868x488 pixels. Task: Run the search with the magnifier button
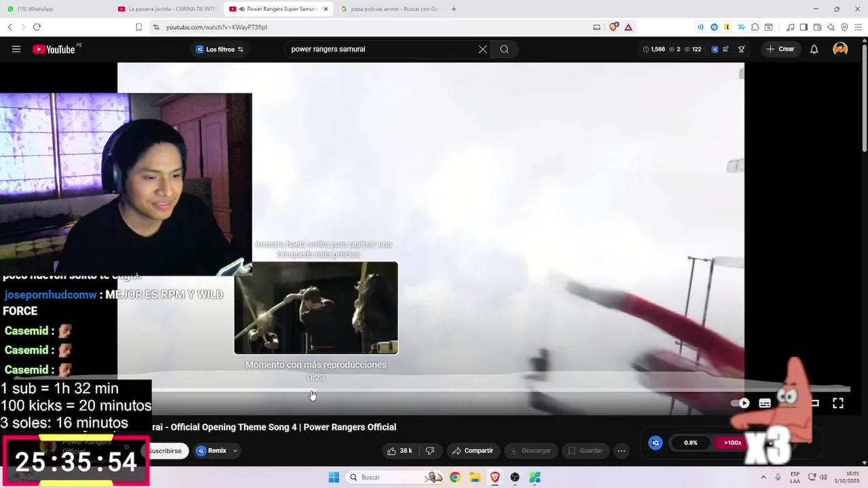point(505,49)
